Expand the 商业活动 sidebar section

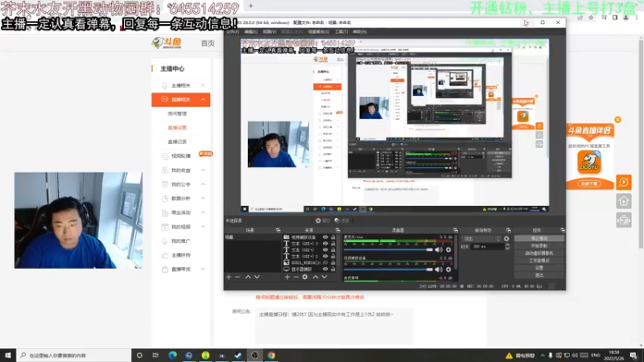coord(203,212)
